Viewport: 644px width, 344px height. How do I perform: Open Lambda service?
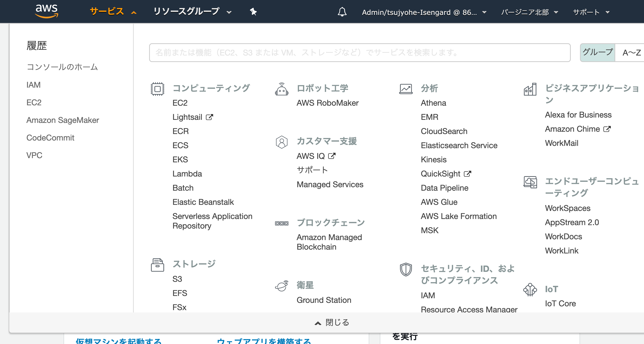coord(187,173)
